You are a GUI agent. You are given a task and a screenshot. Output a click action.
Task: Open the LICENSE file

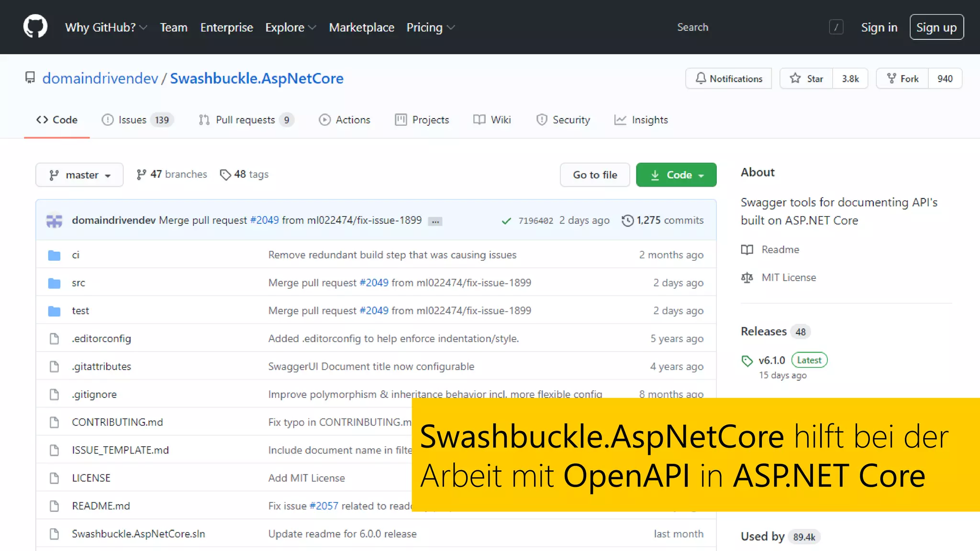pyautogui.click(x=91, y=478)
